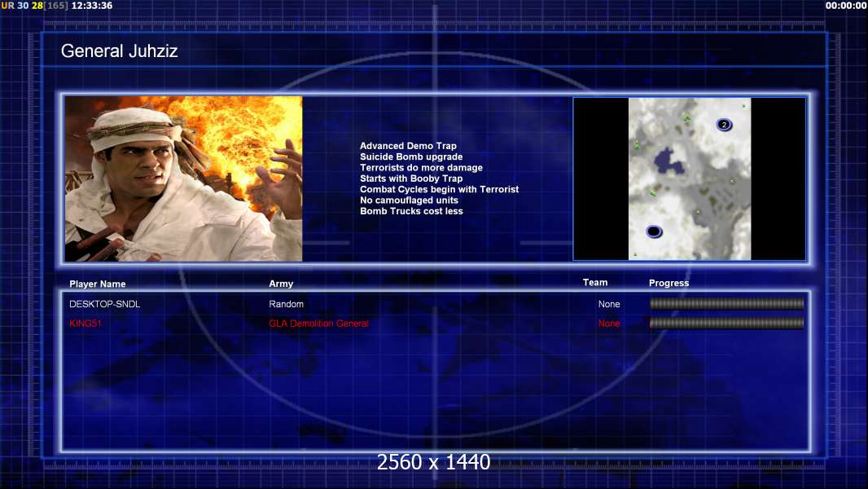
Task: Click the Team column header
Action: (x=595, y=283)
